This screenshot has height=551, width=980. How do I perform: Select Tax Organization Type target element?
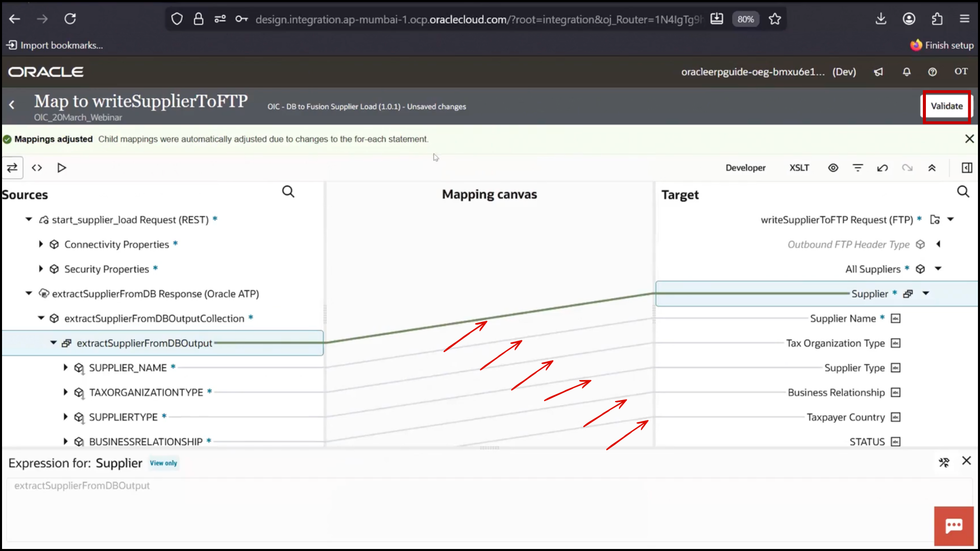point(835,343)
